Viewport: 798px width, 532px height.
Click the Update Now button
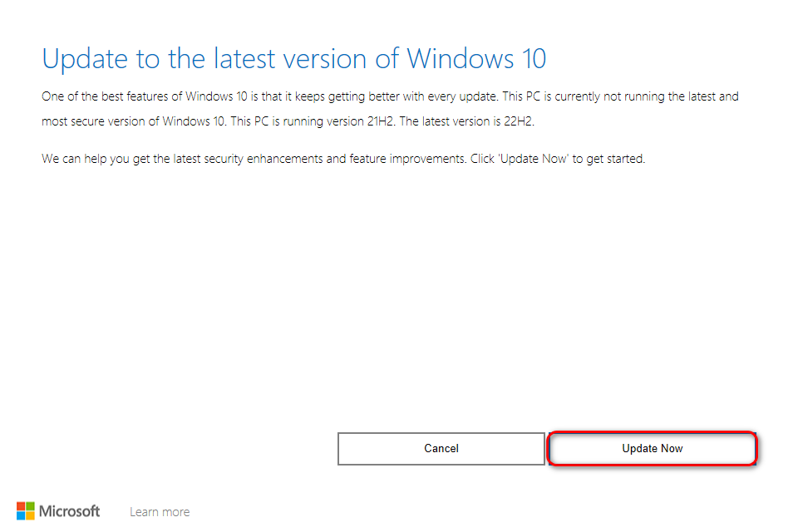(x=653, y=449)
